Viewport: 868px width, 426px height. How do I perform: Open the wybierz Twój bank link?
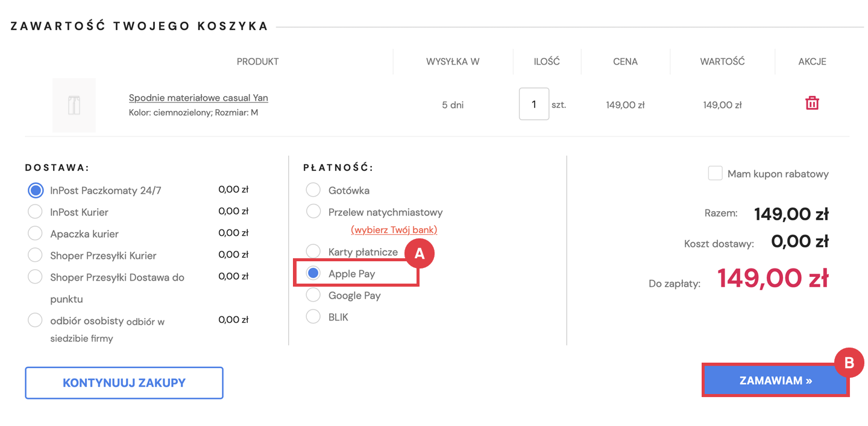pos(394,230)
